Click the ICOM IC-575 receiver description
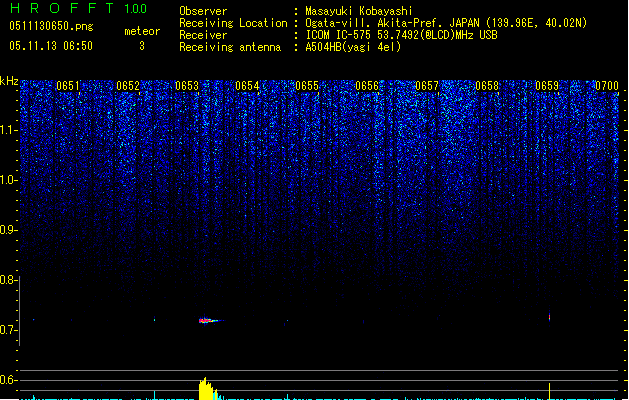Screen dimensions: 629x400 point(401,35)
